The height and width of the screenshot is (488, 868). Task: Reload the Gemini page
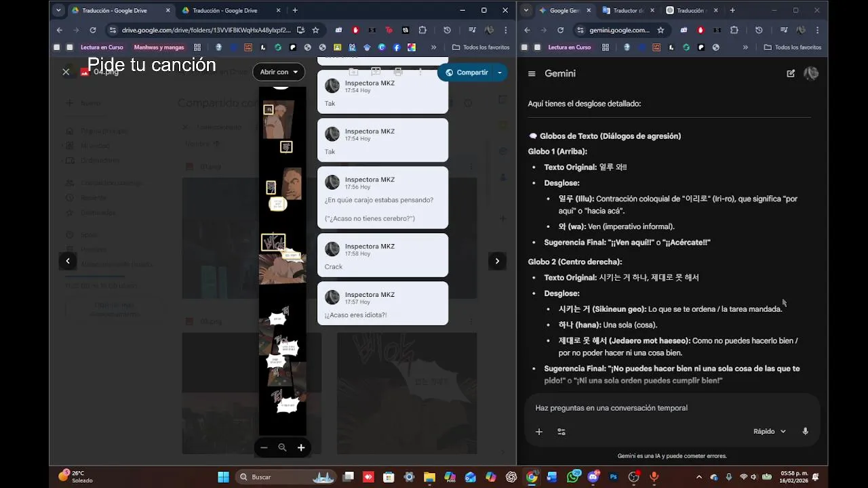pyautogui.click(x=560, y=30)
